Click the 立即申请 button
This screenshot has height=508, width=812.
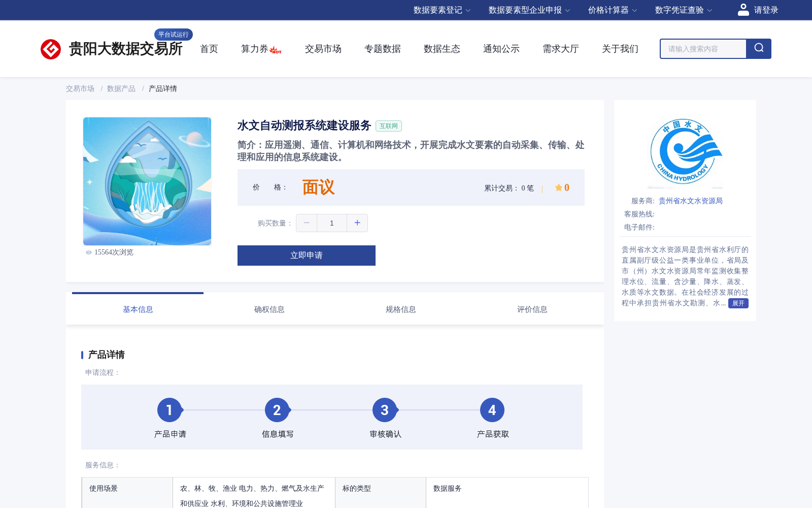point(307,256)
